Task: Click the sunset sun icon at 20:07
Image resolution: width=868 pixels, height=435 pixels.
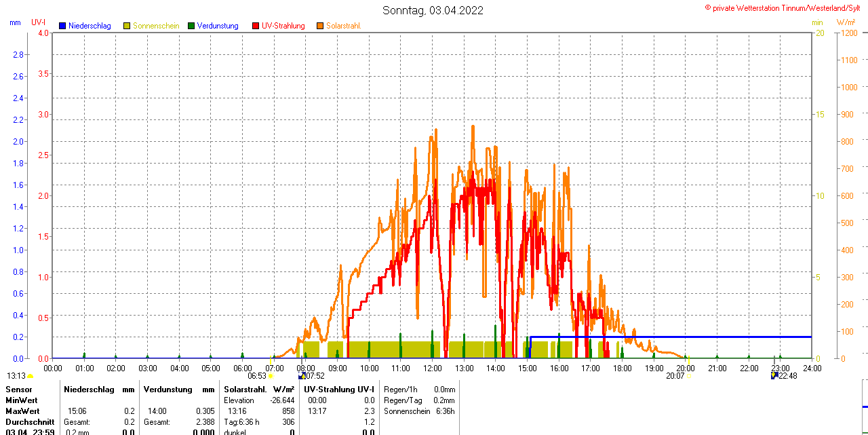Action: click(x=690, y=376)
